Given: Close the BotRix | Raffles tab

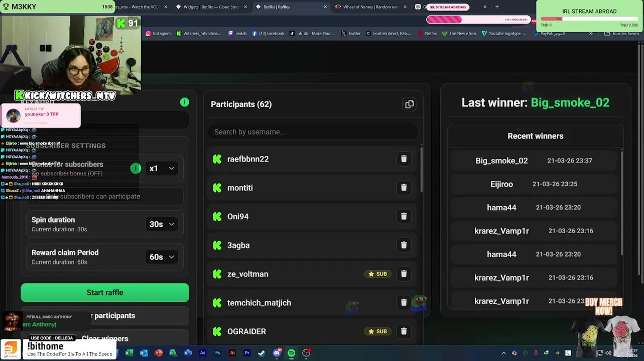Looking at the screenshot, I should pyautogui.click(x=325, y=7).
